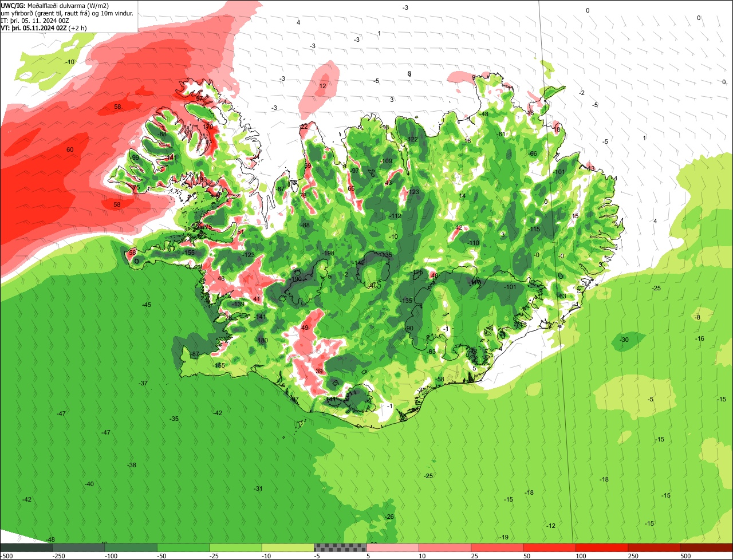Click the 65 value on the map
This screenshot has height=560, width=733.
click(351, 189)
